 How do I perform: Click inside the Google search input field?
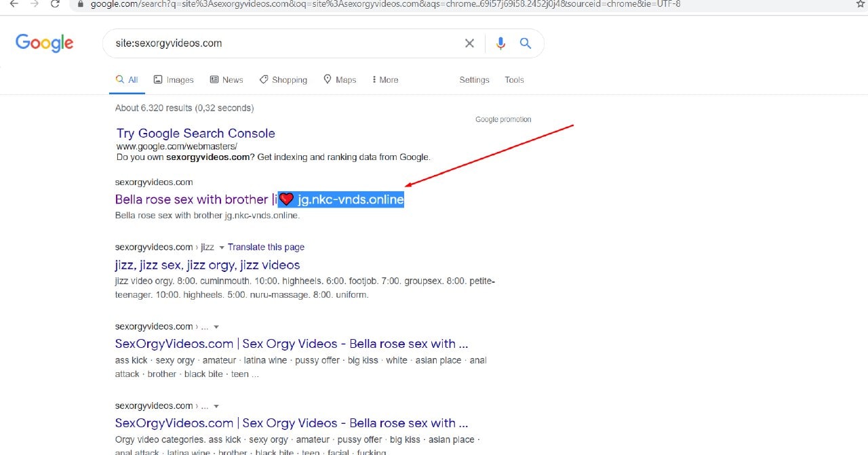pyautogui.click(x=285, y=43)
